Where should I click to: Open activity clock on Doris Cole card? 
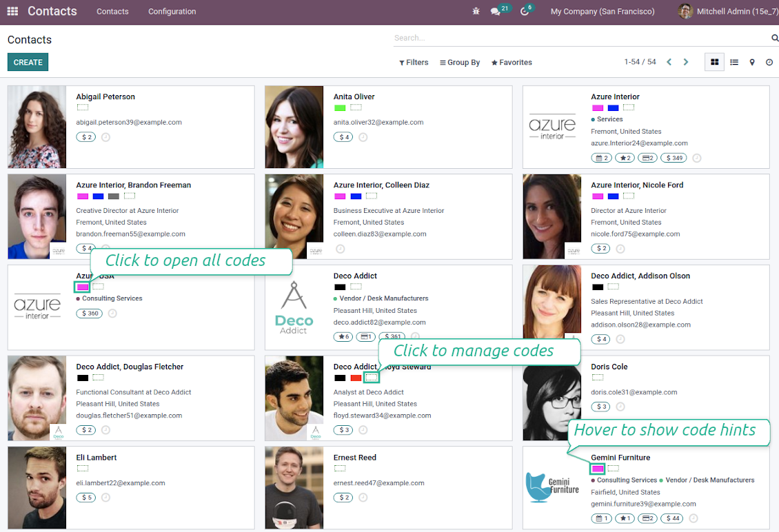pos(620,407)
